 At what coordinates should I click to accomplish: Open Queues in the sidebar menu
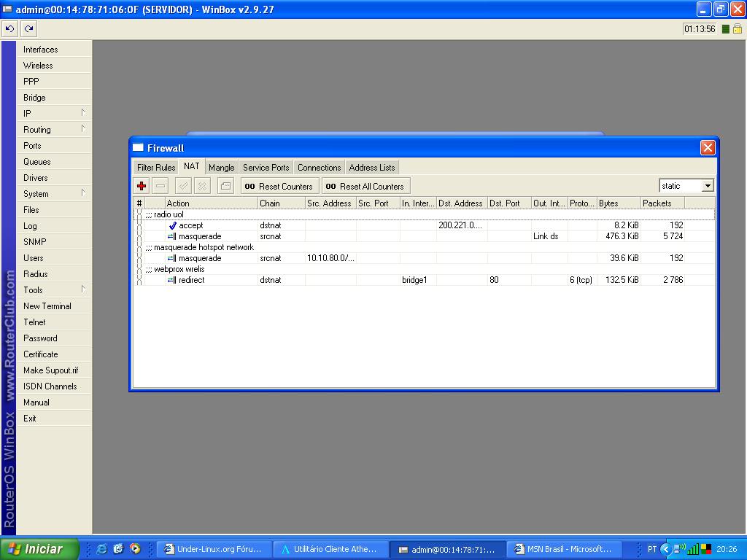click(54, 162)
